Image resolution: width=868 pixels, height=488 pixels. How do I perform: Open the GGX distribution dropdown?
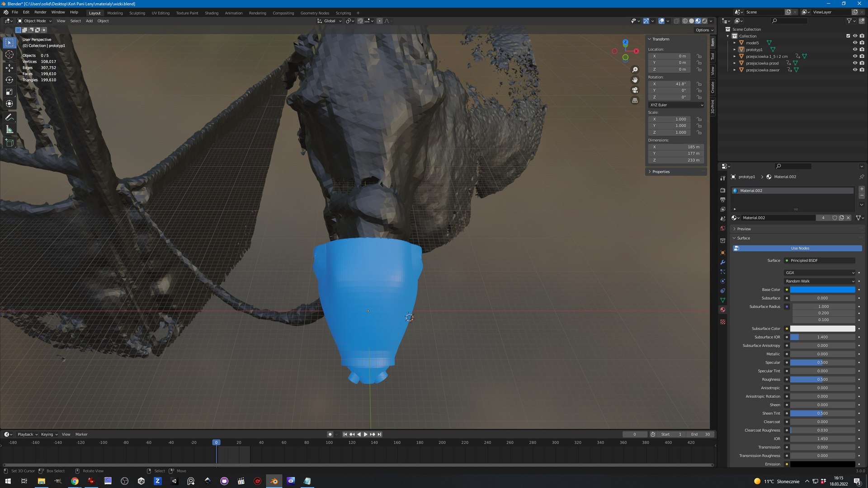coord(819,272)
